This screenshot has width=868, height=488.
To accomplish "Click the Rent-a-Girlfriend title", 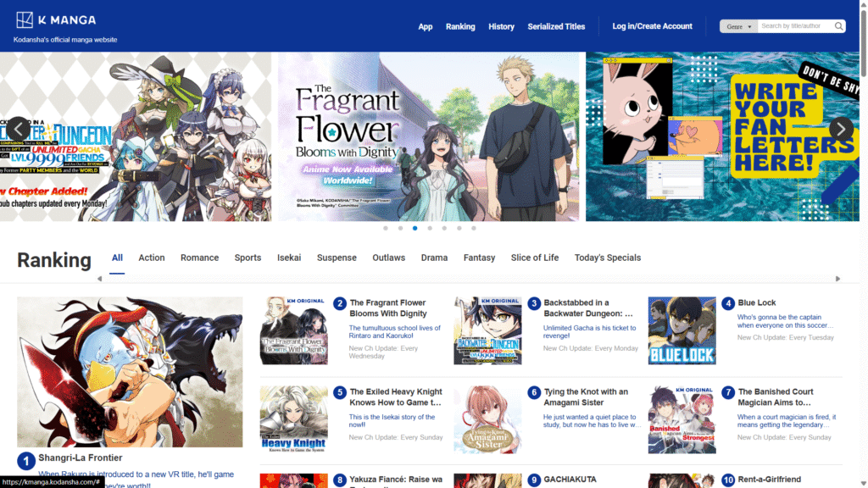I will (x=770, y=480).
